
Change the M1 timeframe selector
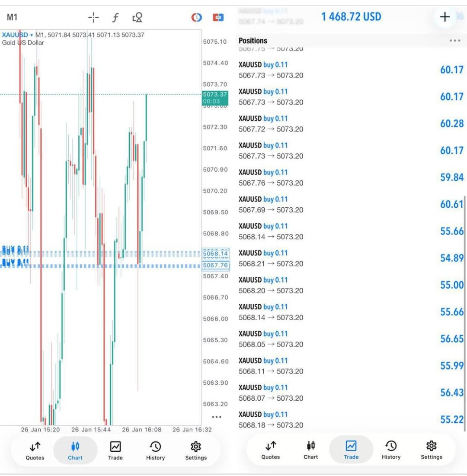[12, 17]
